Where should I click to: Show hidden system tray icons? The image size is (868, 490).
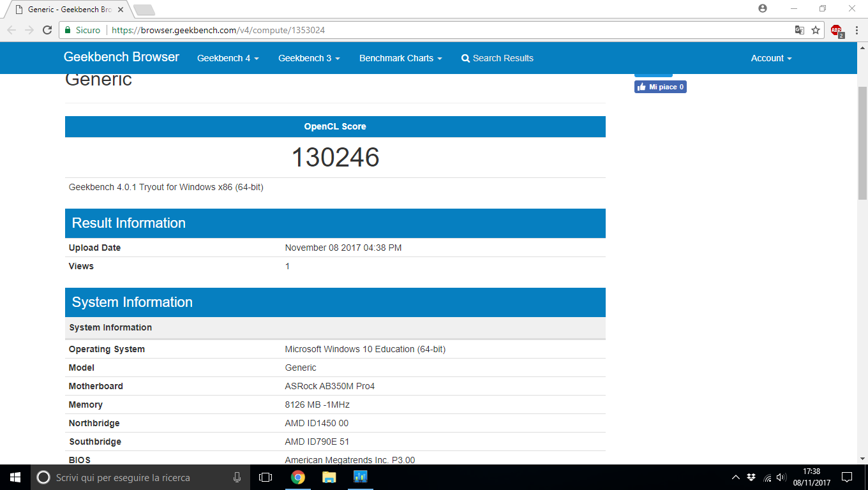pyautogui.click(x=736, y=477)
